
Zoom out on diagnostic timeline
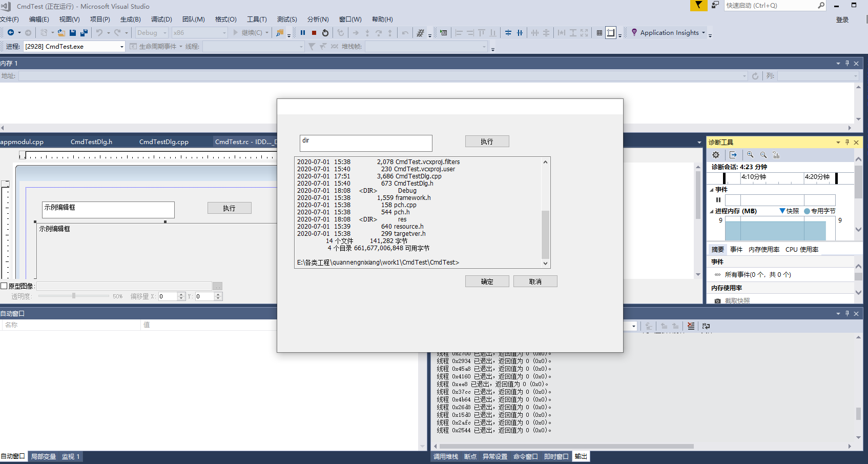coord(763,155)
